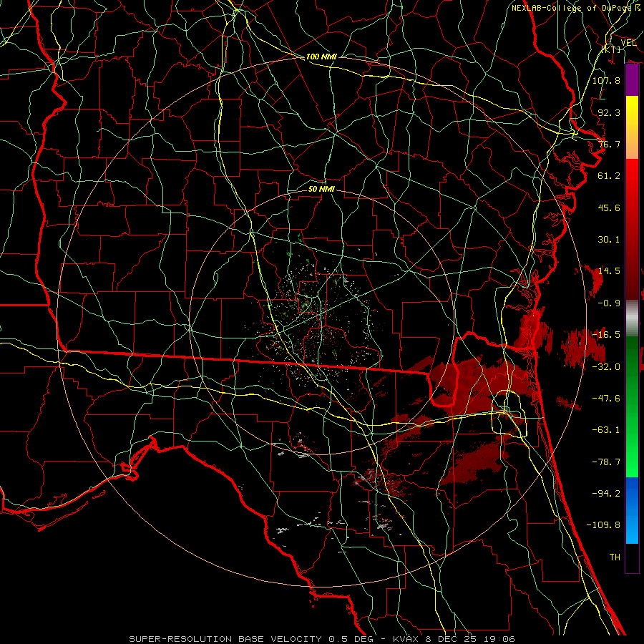Click the 76.7 value on velocity scale

609,144
